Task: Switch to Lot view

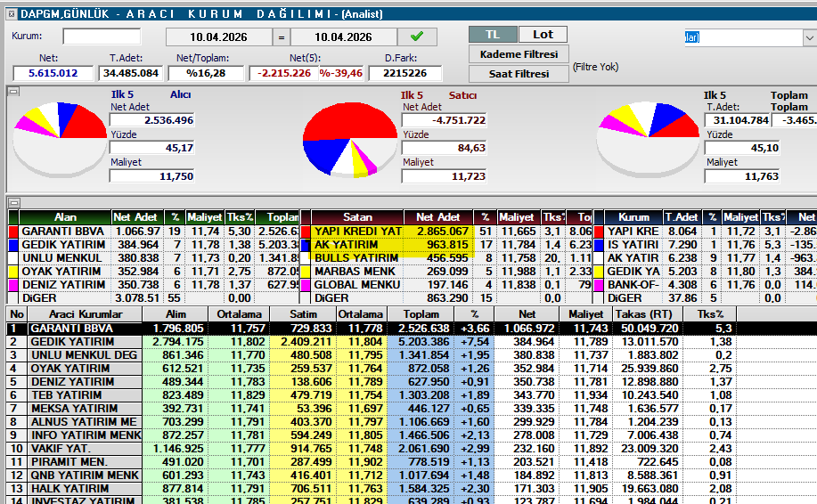Action: coord(543,35)
